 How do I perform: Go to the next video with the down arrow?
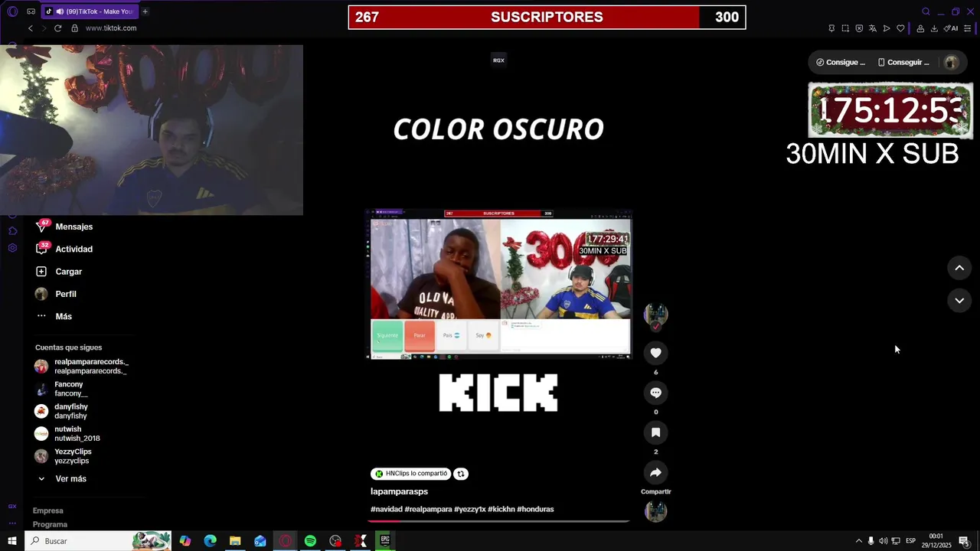(959, 301)
